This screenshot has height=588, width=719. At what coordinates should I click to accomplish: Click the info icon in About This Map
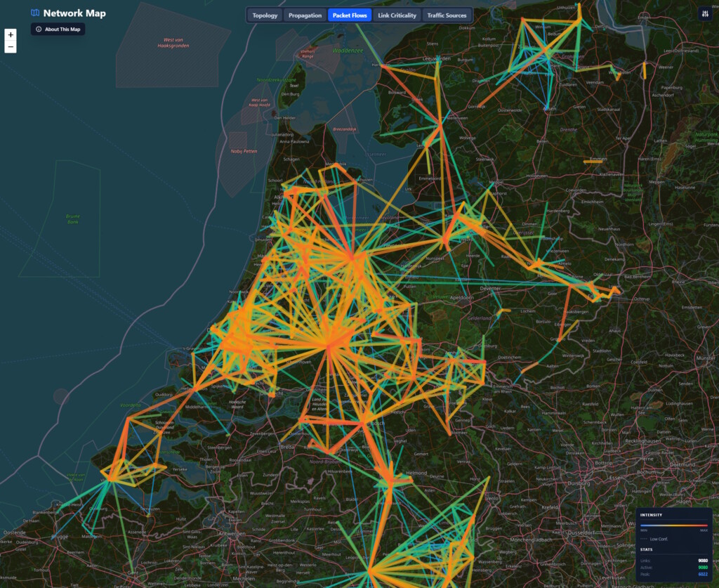tap(39, 30)
